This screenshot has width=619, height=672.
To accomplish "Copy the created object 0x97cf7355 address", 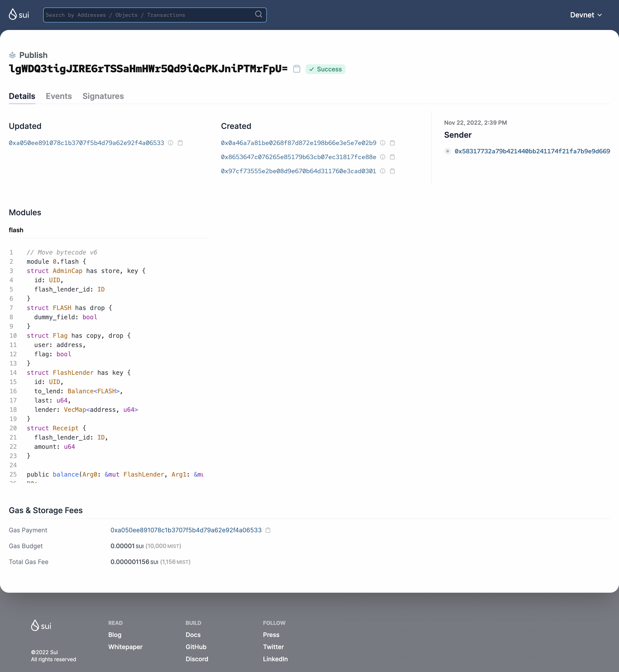I will pos(392,171).
